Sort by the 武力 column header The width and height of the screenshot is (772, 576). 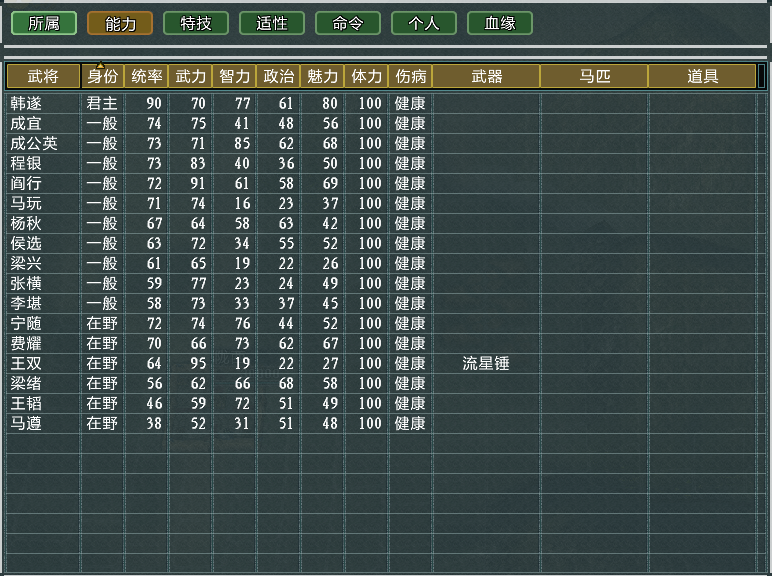pyautogui.click(x=191, y=76)
